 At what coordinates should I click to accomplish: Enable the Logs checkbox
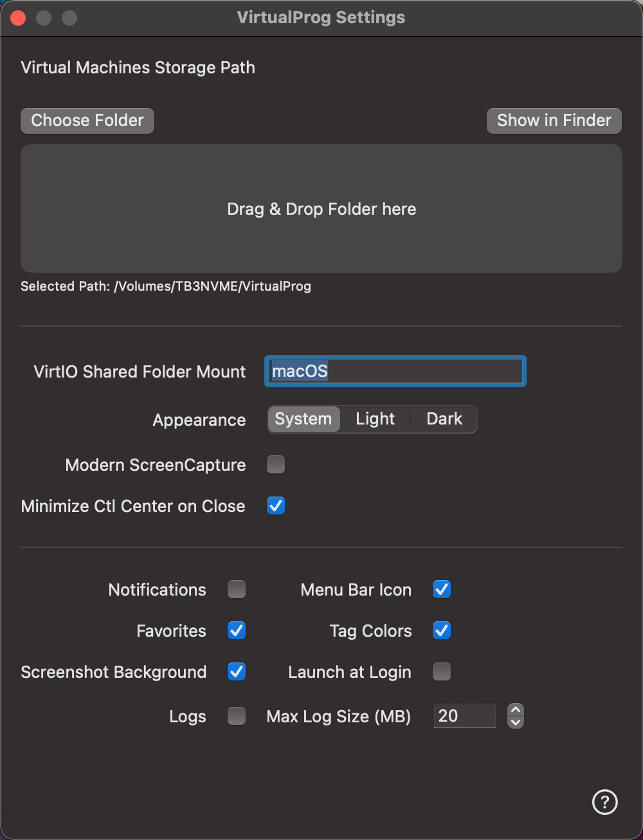[x=237, y=716]
